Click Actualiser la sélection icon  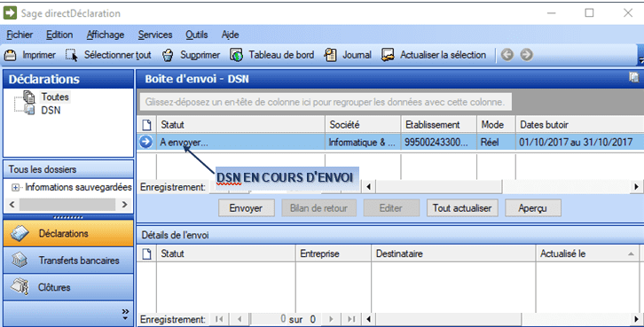[388, 55]
